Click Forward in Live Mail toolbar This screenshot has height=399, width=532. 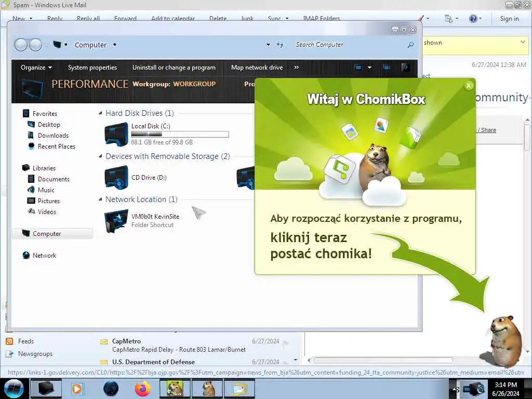click(125, 19)
